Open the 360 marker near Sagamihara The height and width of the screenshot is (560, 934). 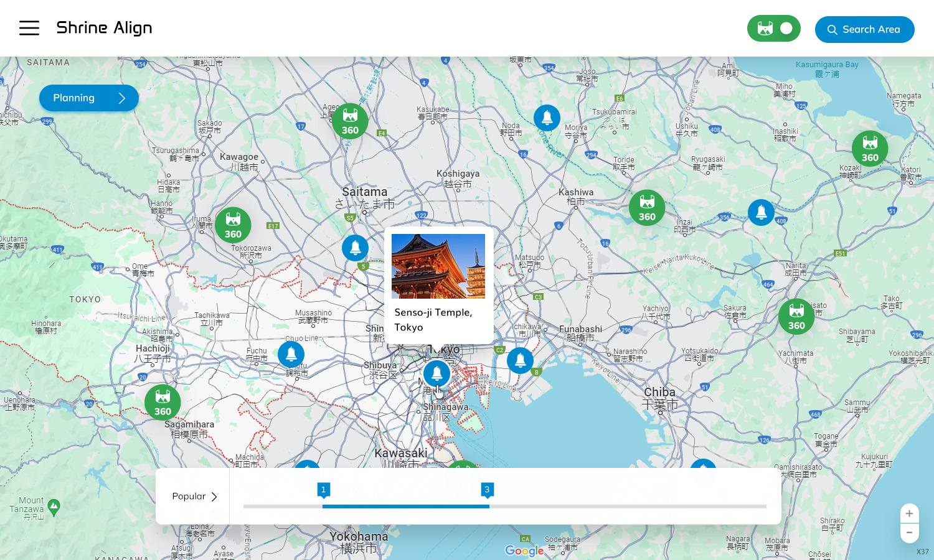click(163, 403)
